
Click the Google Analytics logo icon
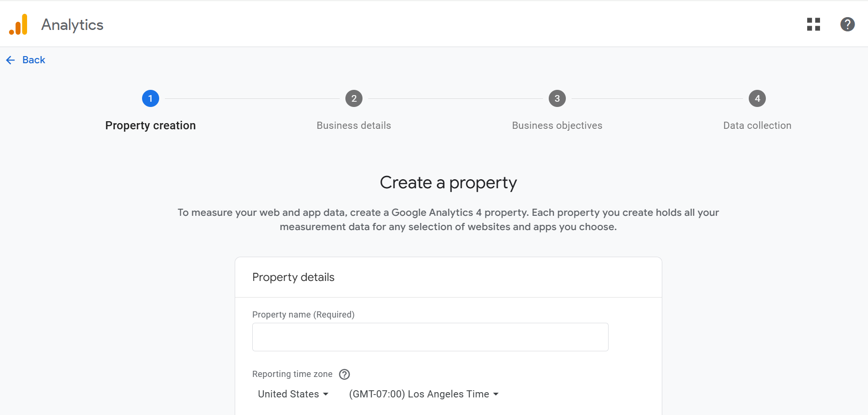19,24
